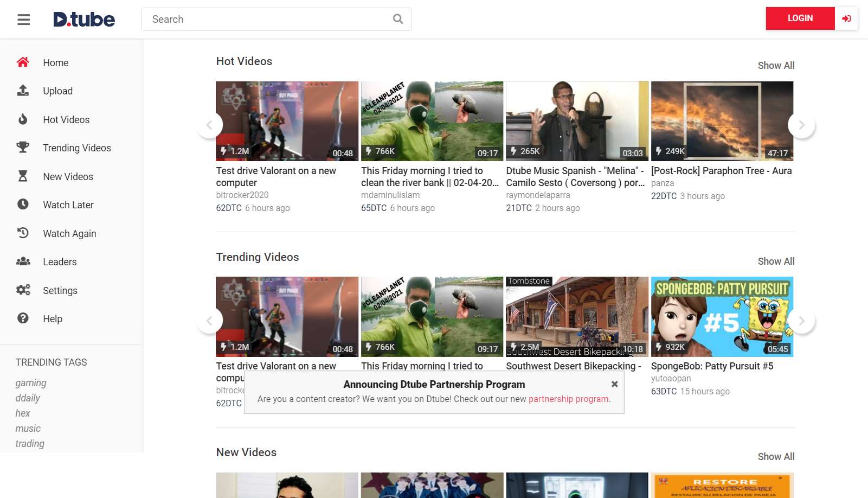
Task: Open river bank cleanup thumbnail in Hot Videos
Action: coord(432,121)
